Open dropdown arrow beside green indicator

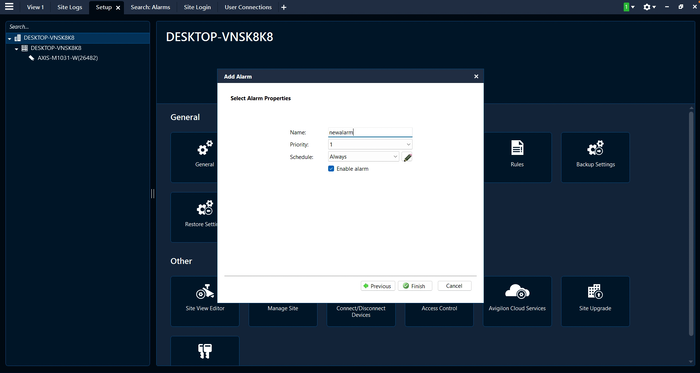point(633,7)
